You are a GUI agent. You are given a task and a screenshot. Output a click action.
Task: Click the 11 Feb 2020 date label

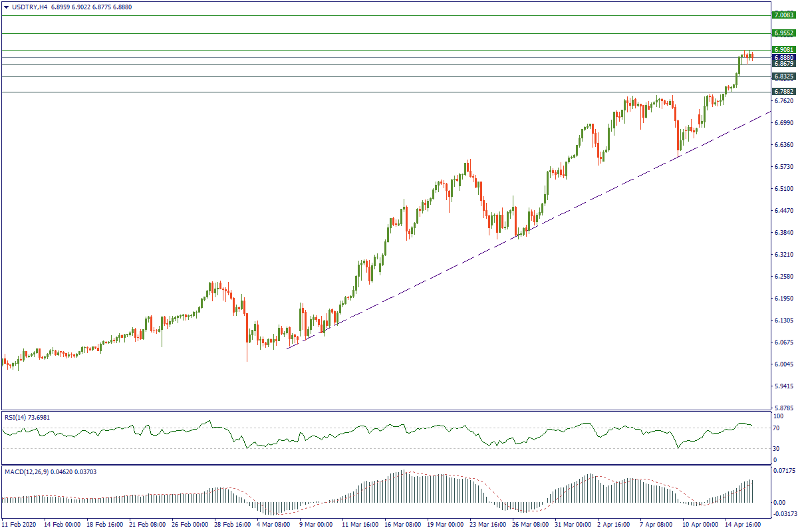point(20,524)
